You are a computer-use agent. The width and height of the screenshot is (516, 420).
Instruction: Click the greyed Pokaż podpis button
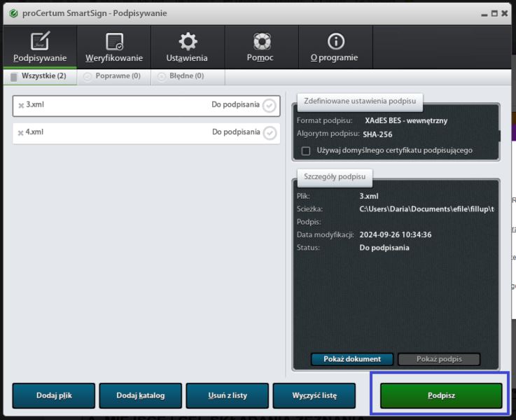(439, 359)
